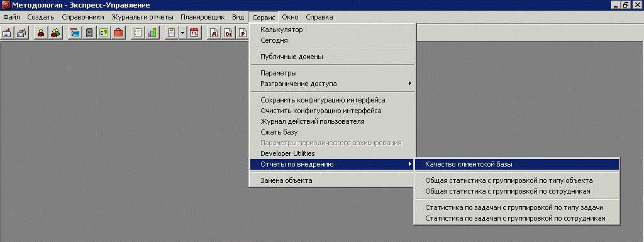Select Очистить конфигурацию интерфейса
Image resolution: width=644 pixels, height=242 pixels.
pyautogui.click(x=333, y=111)
